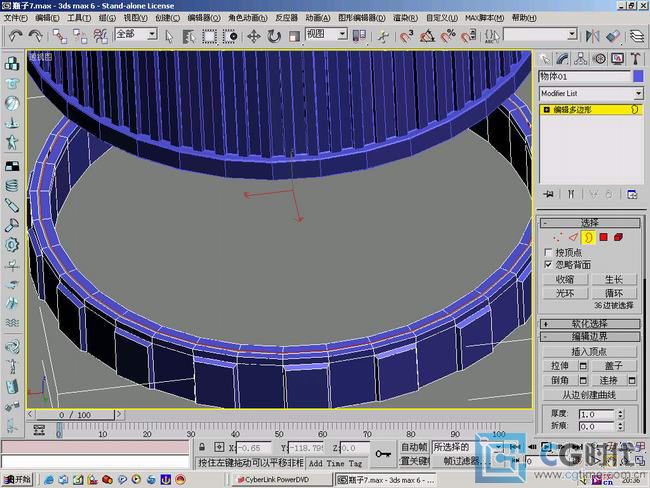Select the Rotate tool
This screenshot has height=488, width=650.
[x=274, y=36]
